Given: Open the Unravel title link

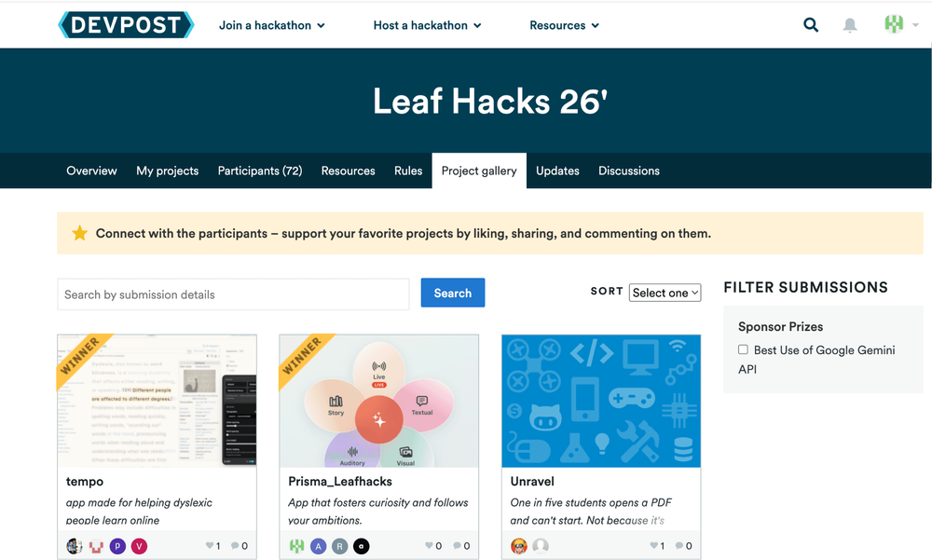Looking at the screenshot, I should point(532,482).
